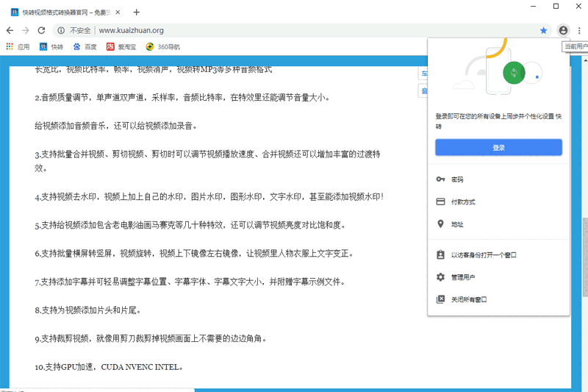The height and width of the screenshot is (392, 588).
Task: Select 关闭所有窗口 option
Action: (469, 299)
